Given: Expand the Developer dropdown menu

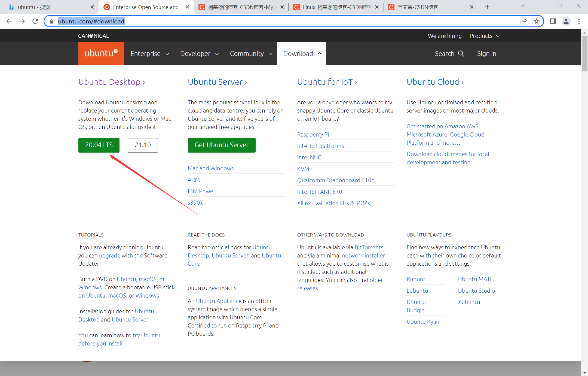Looking at the screenshot, I should pyautogui.click(x=200, y=53).
